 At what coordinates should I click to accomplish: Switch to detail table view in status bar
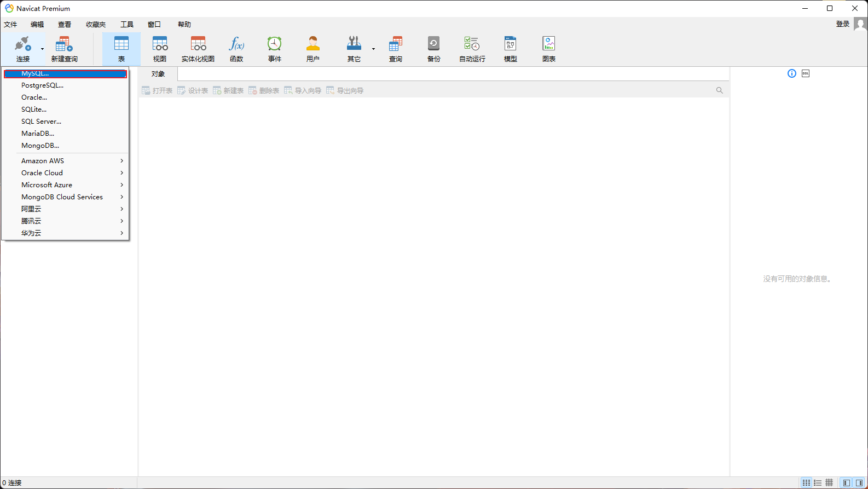[x=829, y=482]
